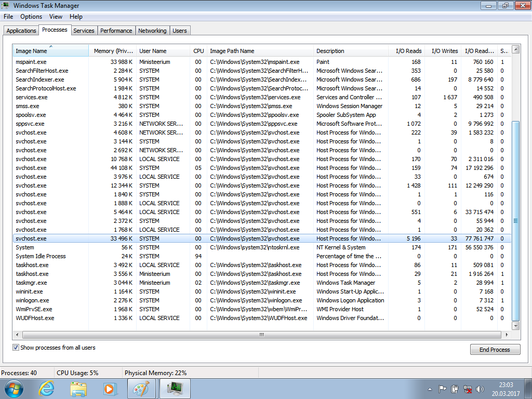Screen dimensions: 532x399
Task: Open the File menu
Action: click(x=8, y=17)
